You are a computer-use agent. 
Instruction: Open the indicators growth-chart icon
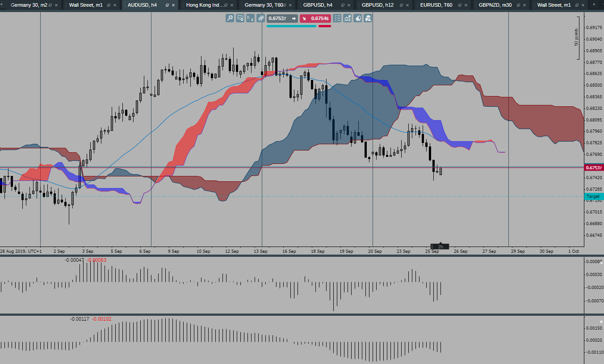(347, 18)
